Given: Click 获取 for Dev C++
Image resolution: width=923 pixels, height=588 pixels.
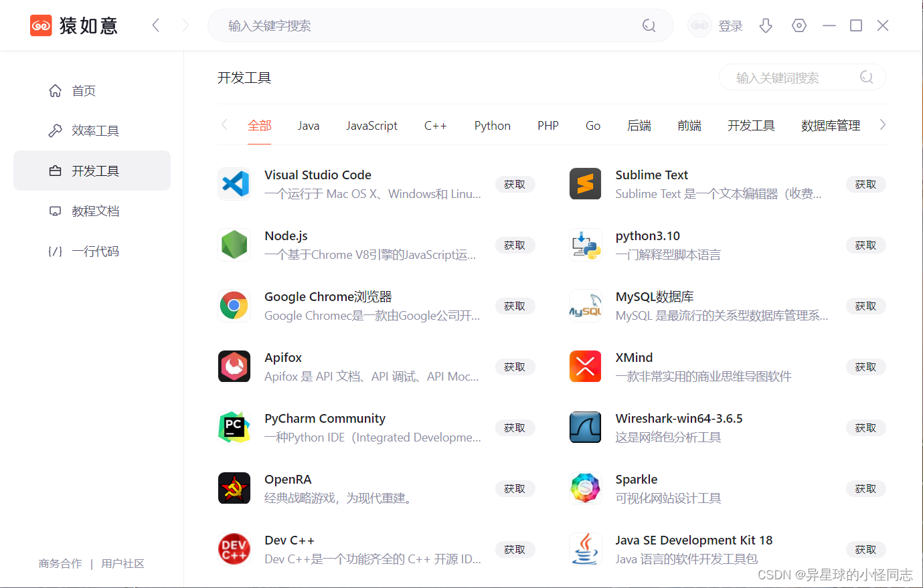Looking at the screenshot, I should (x=515, y=550).
